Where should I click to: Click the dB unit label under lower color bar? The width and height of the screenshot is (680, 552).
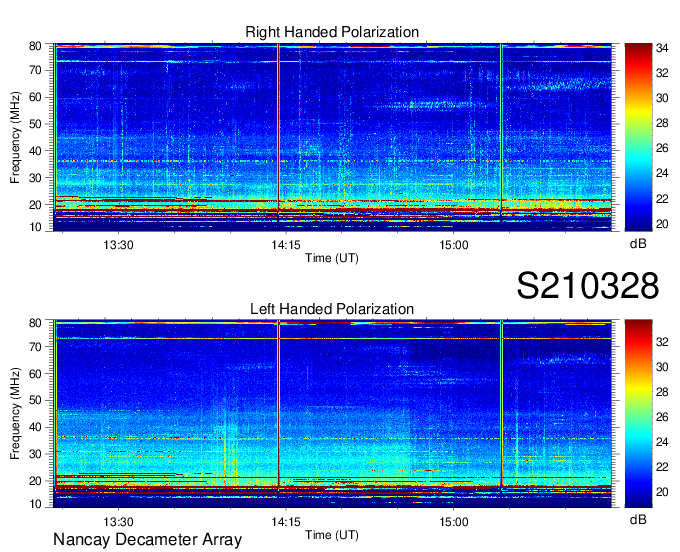[638, 519]
